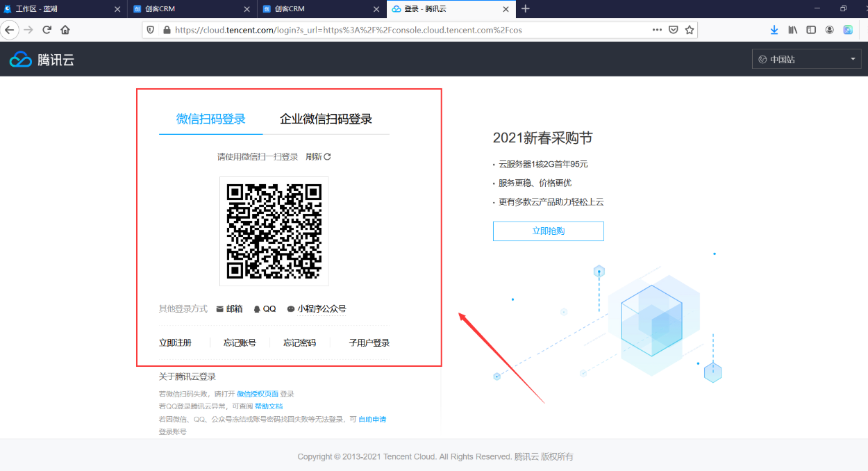Switch to 企业微信扫码登录 tab
The image size is (868, 471).
point(326,119)
